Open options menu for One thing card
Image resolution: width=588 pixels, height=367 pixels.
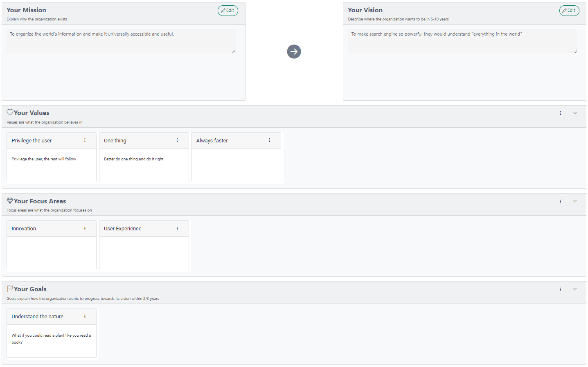point(177,140)
